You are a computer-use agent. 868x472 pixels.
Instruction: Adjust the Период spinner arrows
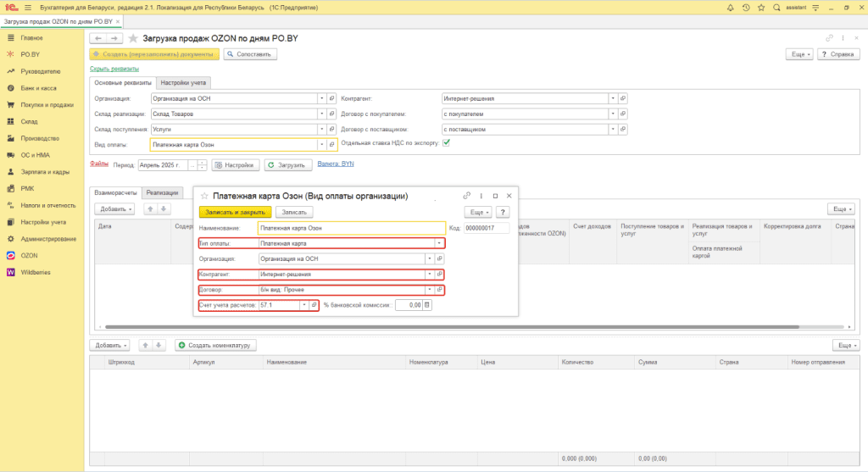tap(202, 165)
